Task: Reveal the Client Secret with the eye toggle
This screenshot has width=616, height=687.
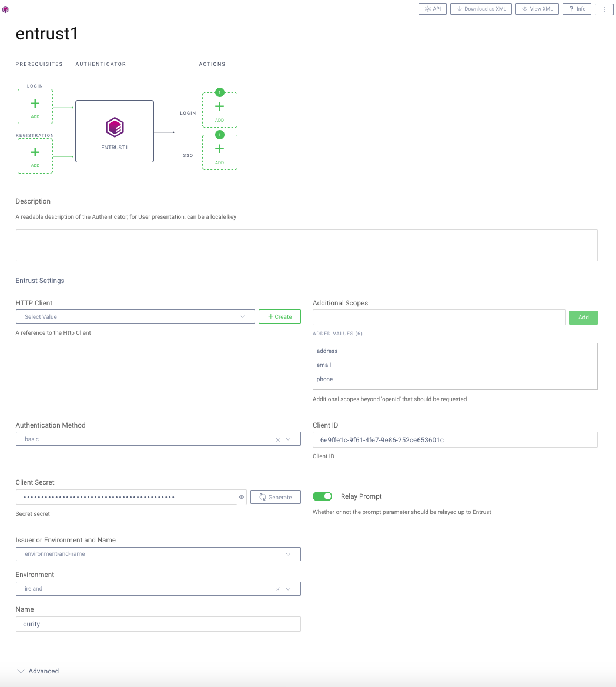Action: point(241,496)
